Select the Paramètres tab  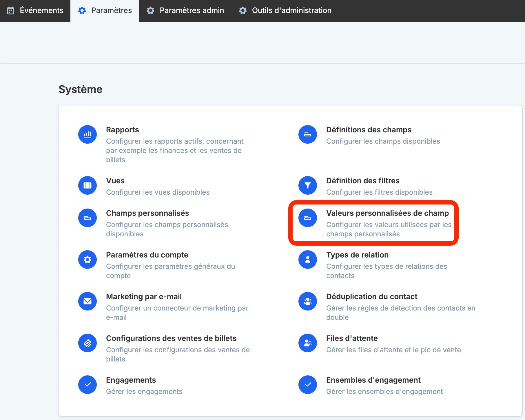105,11
